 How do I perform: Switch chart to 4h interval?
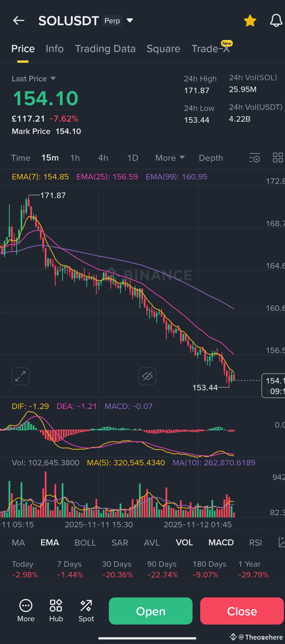103,158
